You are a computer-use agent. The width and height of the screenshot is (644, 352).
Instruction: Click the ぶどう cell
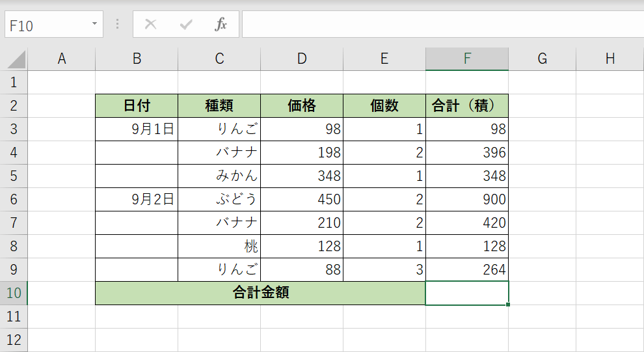tap(219, 200)
